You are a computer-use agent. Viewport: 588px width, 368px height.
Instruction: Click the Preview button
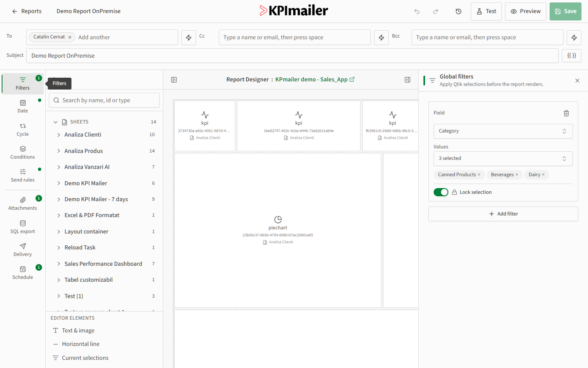click(x=526, y=11)
